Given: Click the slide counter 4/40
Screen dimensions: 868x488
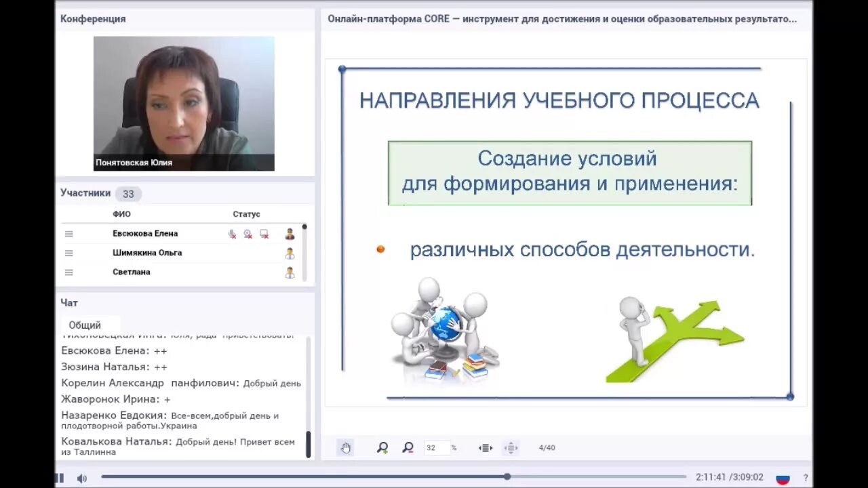Looking at the screenshot, I should point(547,447).
